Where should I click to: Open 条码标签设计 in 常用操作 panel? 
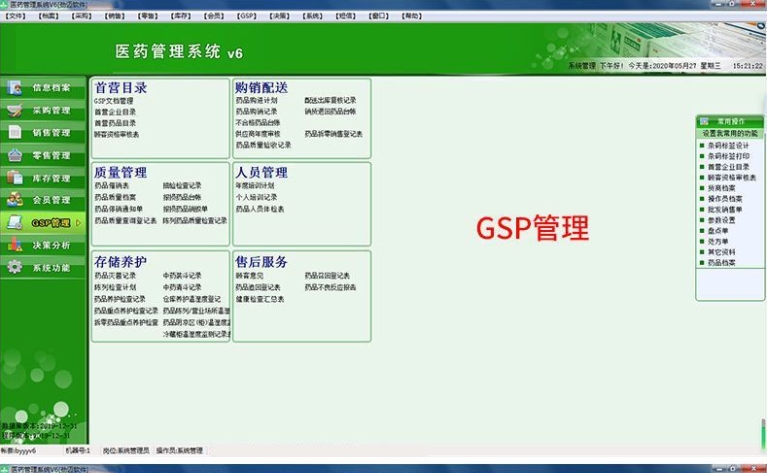pos(728,146)
